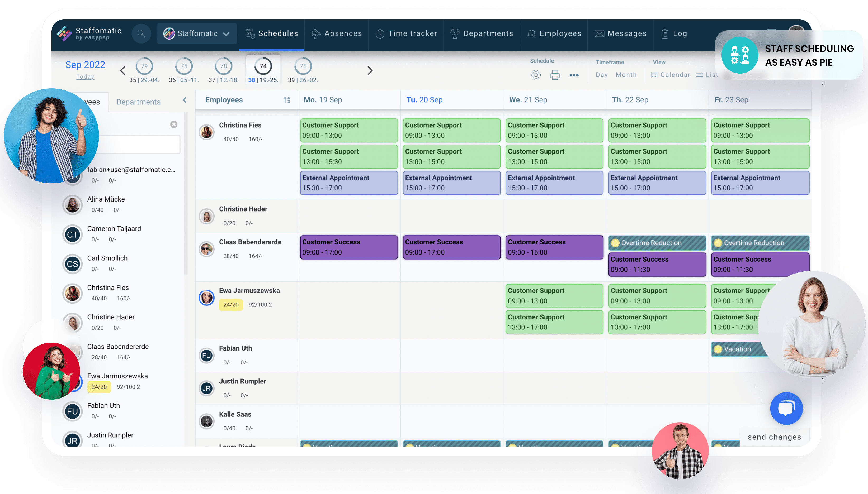Click Claas Babendererde avatar in schedule grid
Viewport: 868px width, 494px height.
point(206,250)
